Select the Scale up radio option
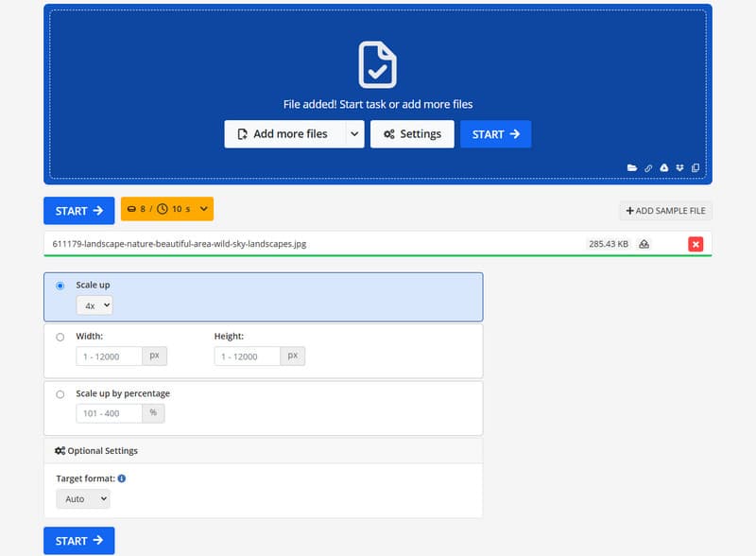Image resolution: width=756 pixels, height=556 pixels. pos(60,286)
